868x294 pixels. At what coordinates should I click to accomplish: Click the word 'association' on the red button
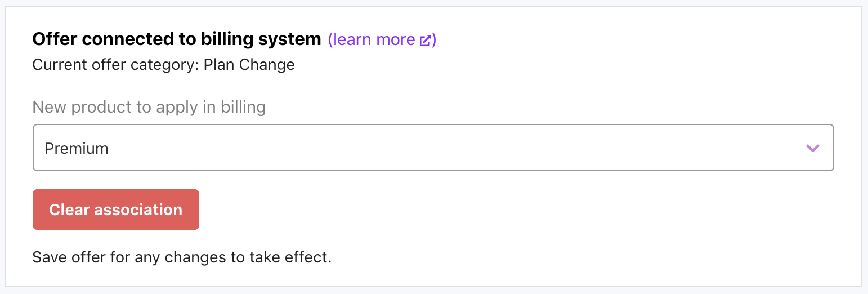(x=138, y=210)
